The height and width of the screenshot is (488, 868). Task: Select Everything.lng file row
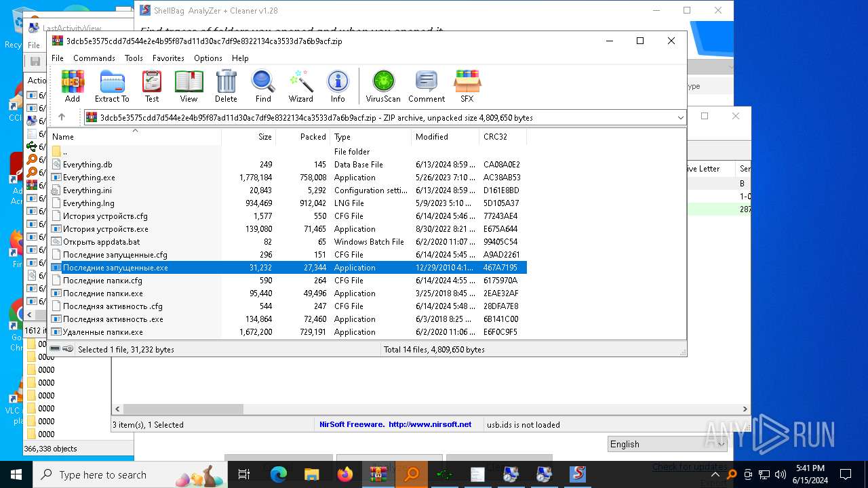288,203
